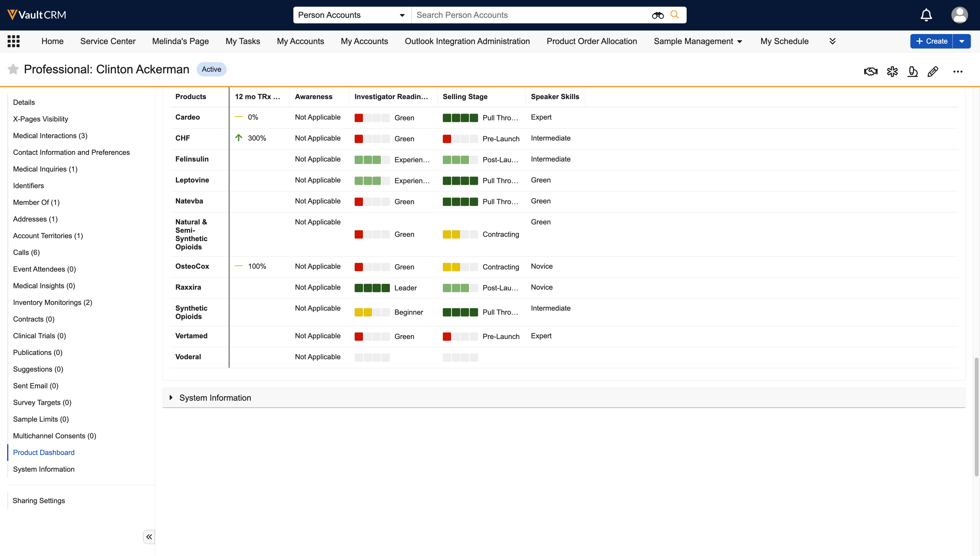Viewport: 980px width, 556px height.
Task: Open Sharing Settings link in sidebar
Action: coord(39,500)
